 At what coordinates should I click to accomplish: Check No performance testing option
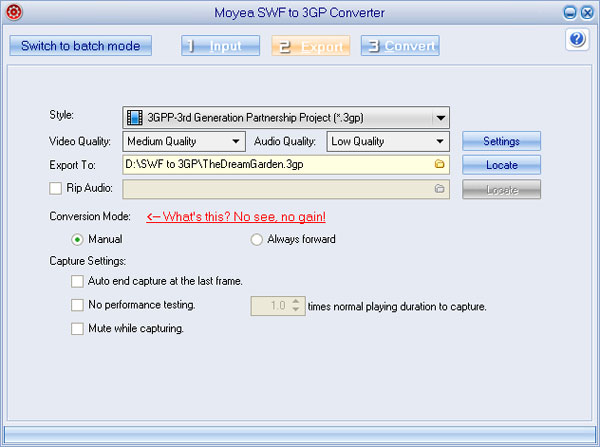point(77,305)
